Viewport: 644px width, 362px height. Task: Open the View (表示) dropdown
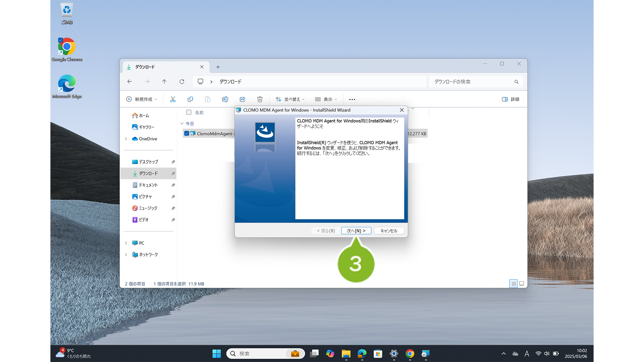326,99
